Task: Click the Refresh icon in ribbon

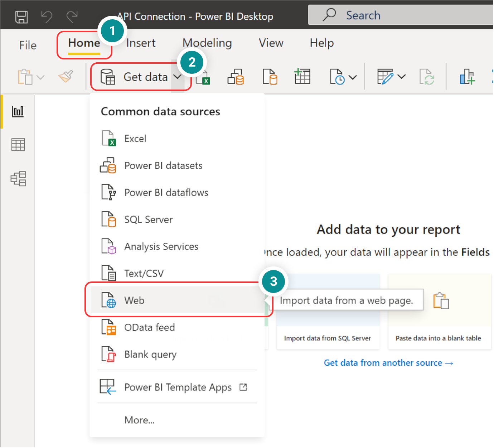Action: tap(427, 77)
